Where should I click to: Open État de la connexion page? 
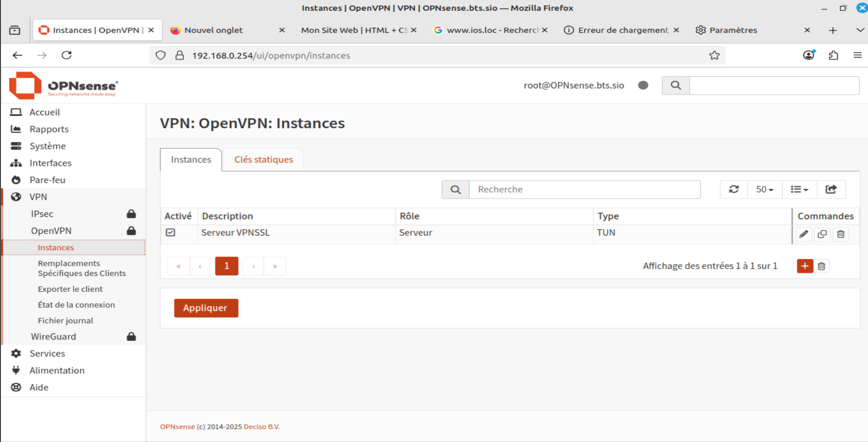click(x=76, y=304)
